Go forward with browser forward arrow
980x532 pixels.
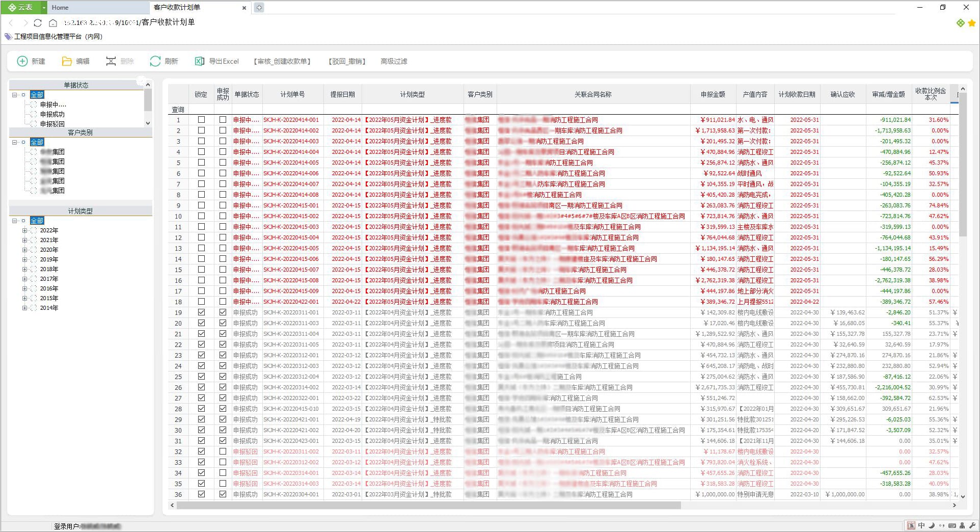(25, 22)
